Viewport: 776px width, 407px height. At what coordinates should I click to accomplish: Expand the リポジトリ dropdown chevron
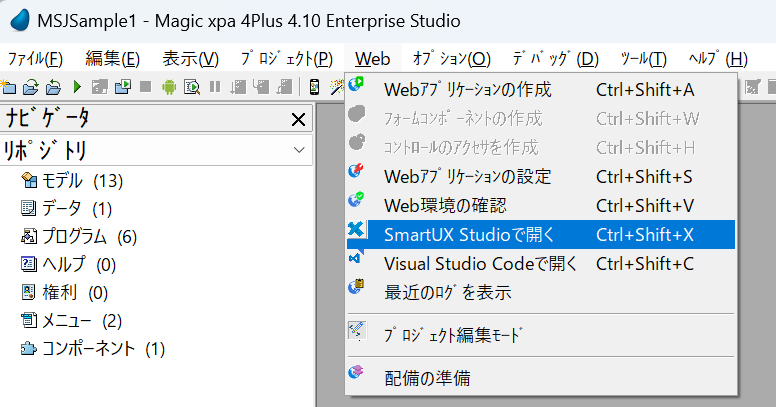(299, 150)
